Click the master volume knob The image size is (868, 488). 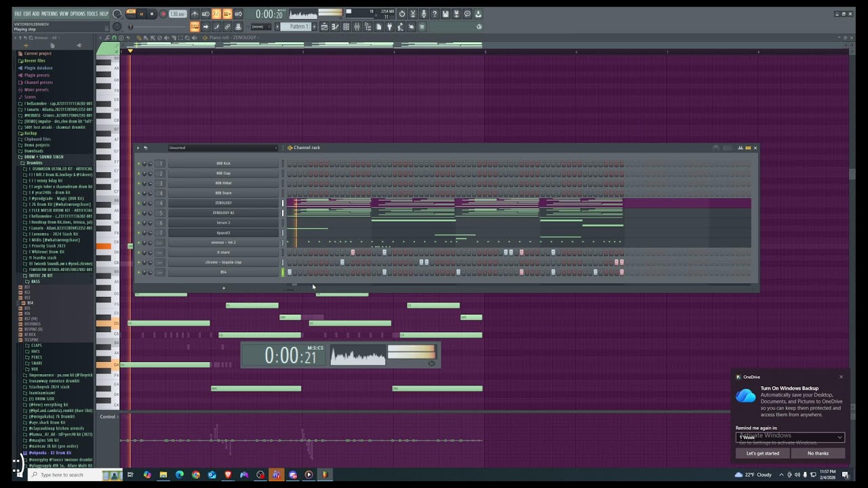click(117, 14)
